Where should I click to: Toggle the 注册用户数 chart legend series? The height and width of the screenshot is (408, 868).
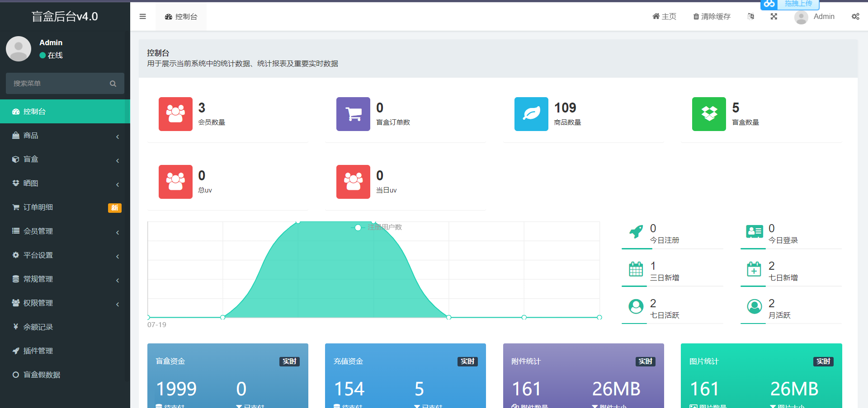(377, 227)
